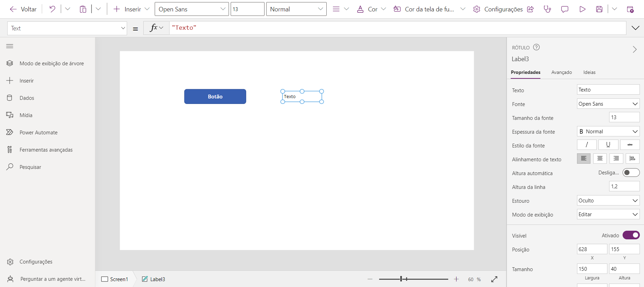Open the Inserir menu in toolbar
The image size is (644, 287).
tap(132, 9)
